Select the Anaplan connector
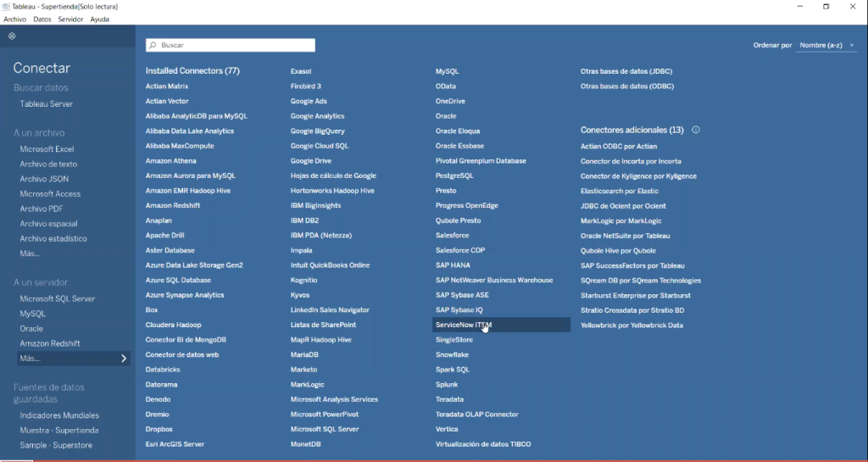868x462 pixels. coord(159,220)
